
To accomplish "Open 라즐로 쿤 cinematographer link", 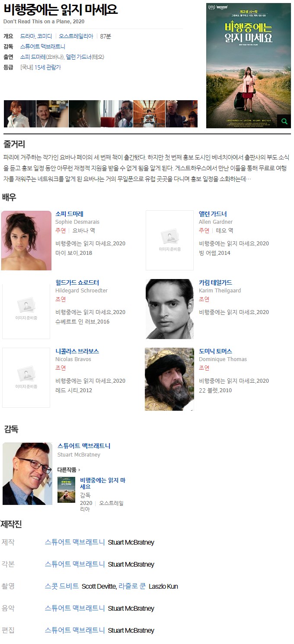I will pos(132,586).
